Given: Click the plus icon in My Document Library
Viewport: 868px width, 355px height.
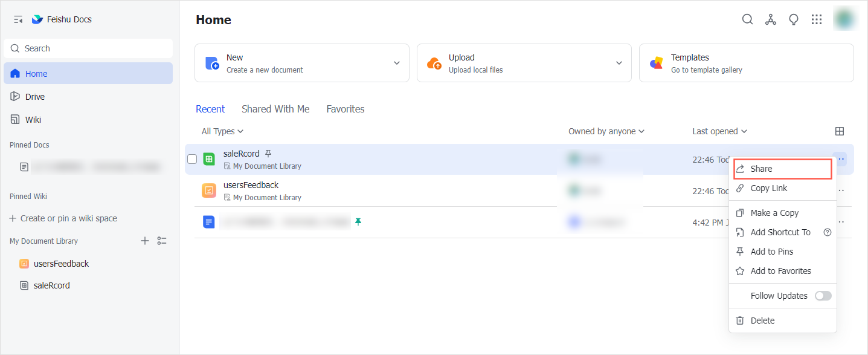Looking at the screenshot, I should [x=145, y=241].
